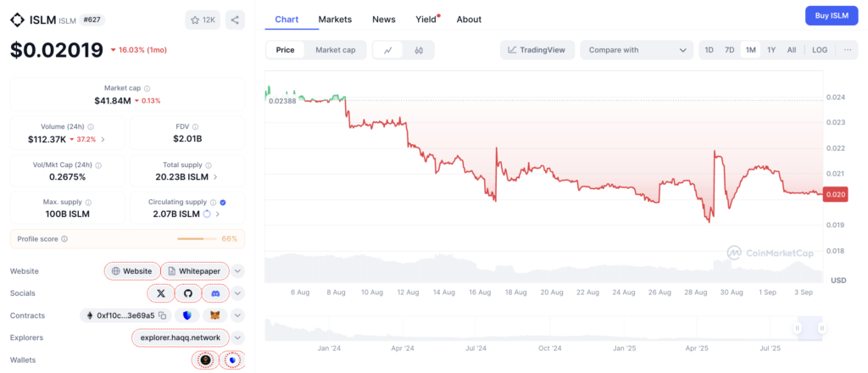The height and width of the screenshot is (373, 868).
Task: Open the X (Twitter) social link
Action: point(161,293)
